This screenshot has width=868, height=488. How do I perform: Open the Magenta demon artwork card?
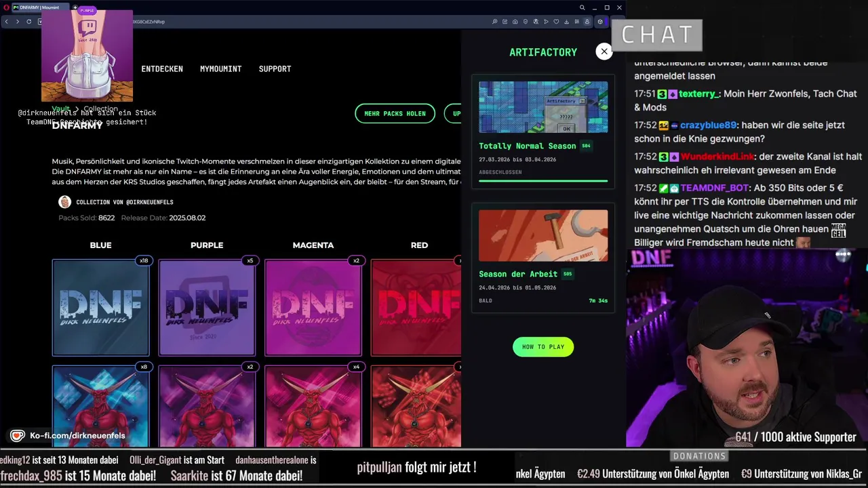coord(313,407)
